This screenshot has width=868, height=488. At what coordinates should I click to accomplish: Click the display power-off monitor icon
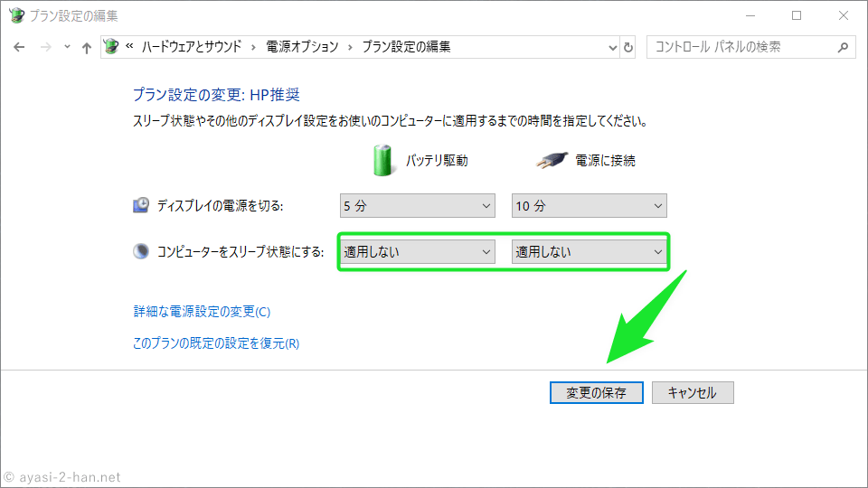(x=141, y=206)
